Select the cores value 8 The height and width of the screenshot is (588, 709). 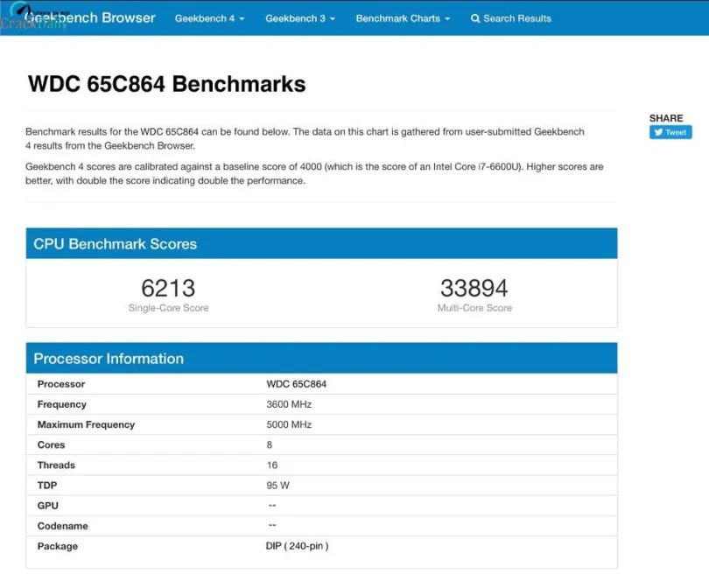coord(270,445)
